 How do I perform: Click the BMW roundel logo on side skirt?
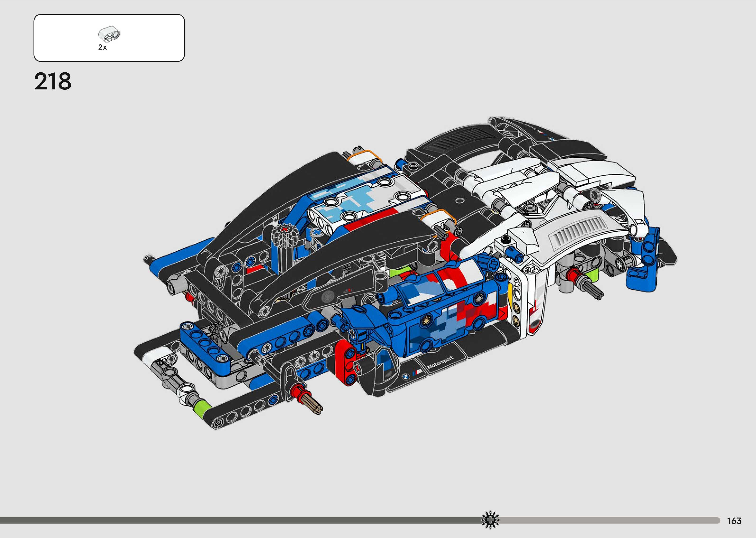405,377
